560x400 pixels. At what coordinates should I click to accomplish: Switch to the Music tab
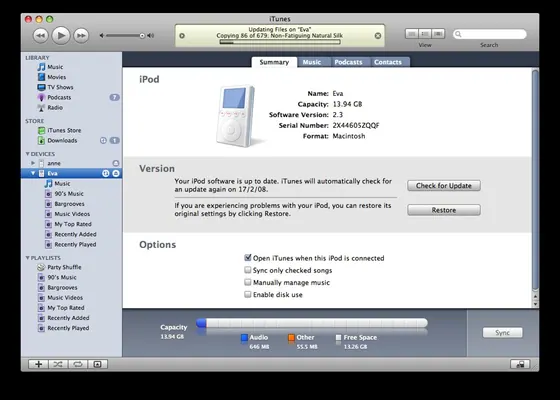tap(312, 62)
